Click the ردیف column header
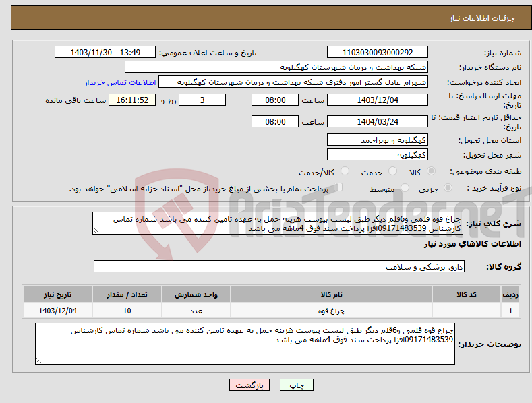Viewport: 532px width, 403px height. tap(510, 294)
